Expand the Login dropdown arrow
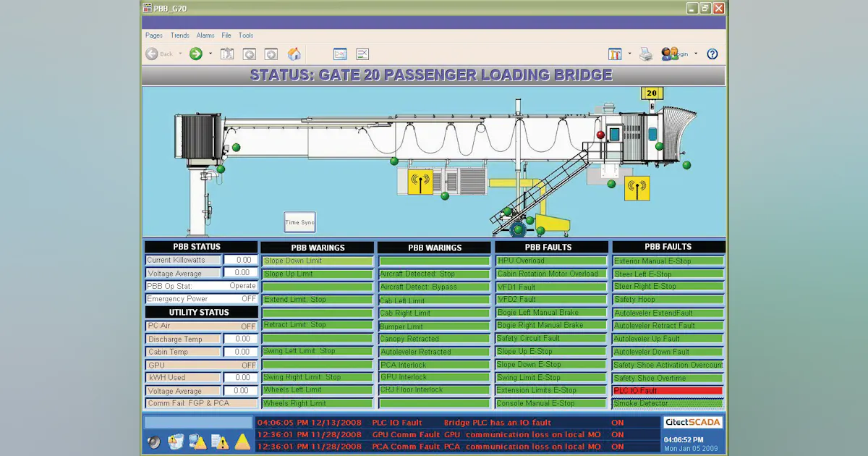Image resolution: width=868 pixels, height=456 pixels. click(696, 54)
